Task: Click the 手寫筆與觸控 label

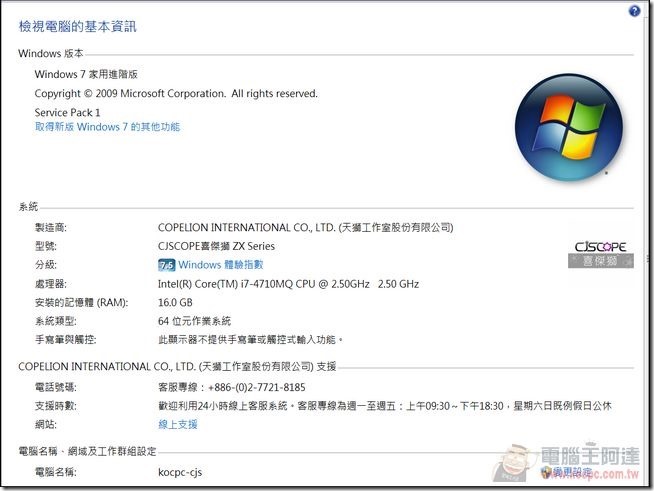Action: click(65, 340)
